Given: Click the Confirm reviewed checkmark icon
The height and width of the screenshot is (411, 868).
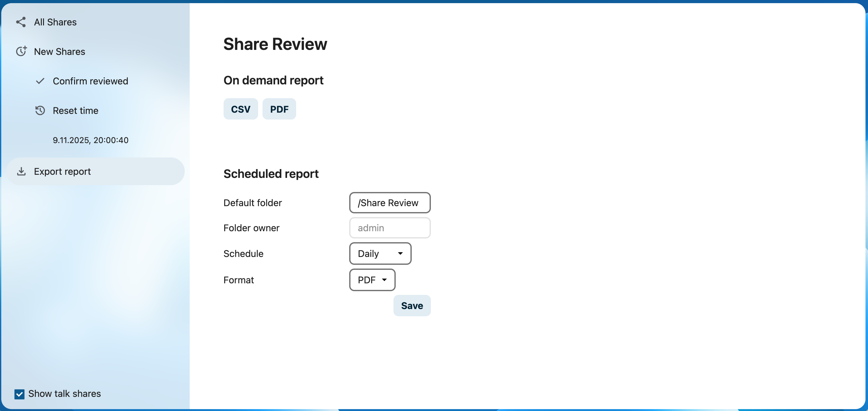Looking at the screenshot, I should pyautogui.click(x=40, y=81).
